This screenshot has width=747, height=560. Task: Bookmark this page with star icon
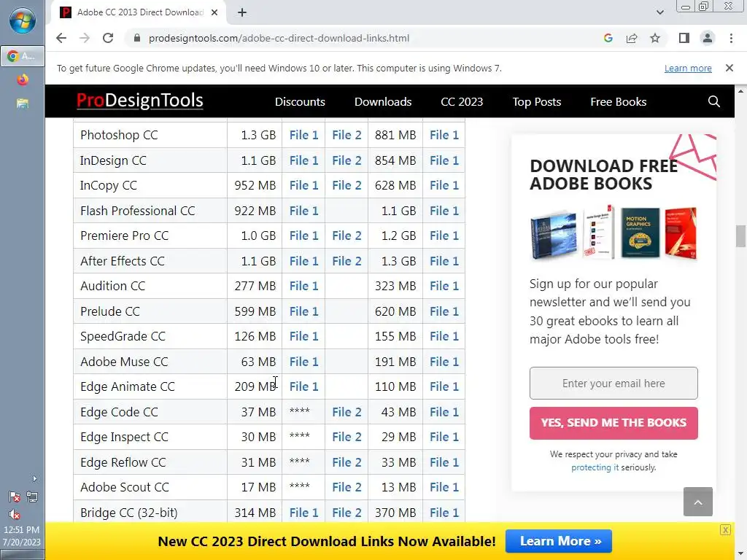pos(655,38)
